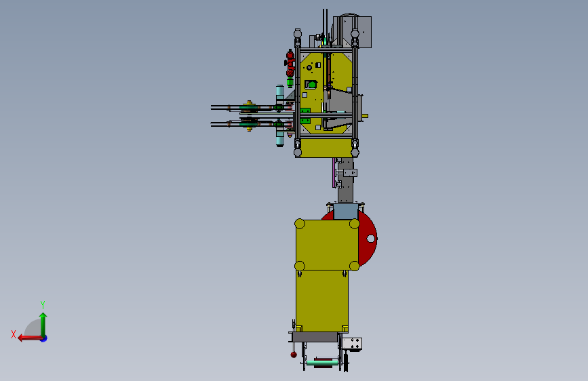Select the red valve assembly beside the upper frame
Viewport: 588px width, 381px height.
pos(290,64)
